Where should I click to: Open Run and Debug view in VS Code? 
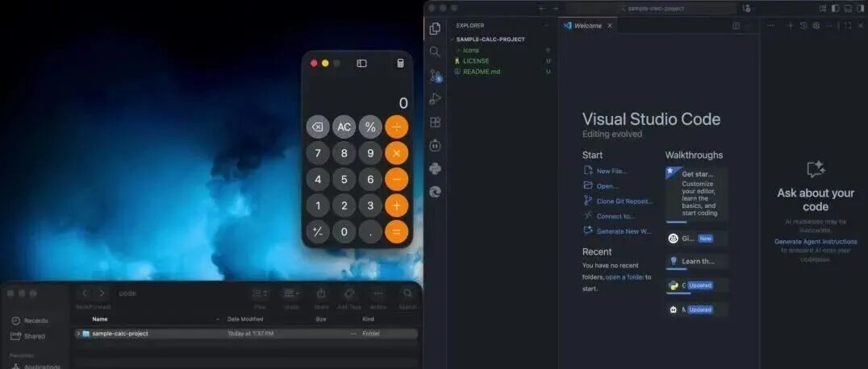(x=435, y=99)
